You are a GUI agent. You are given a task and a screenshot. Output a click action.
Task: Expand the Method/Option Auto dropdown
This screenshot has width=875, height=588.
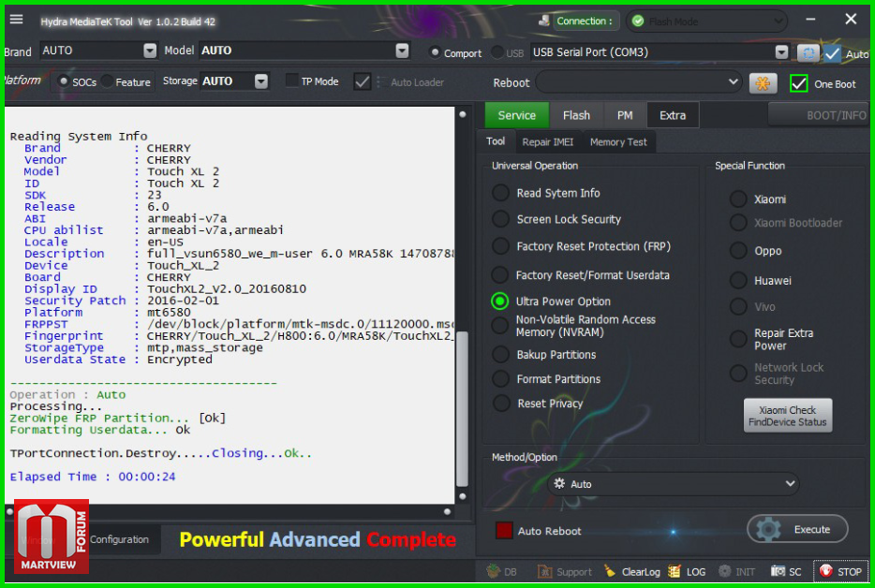pyautogui.click(x=790, y=483)
